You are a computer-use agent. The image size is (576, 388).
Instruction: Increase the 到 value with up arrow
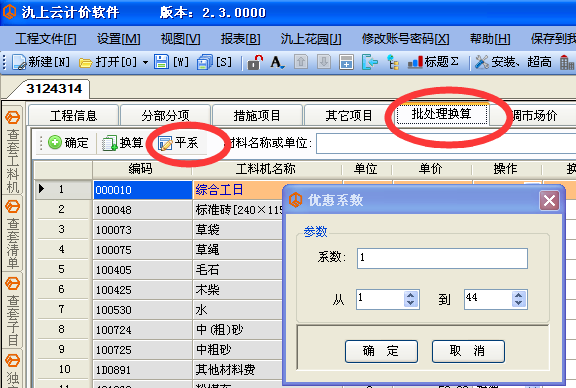(518, 295)
